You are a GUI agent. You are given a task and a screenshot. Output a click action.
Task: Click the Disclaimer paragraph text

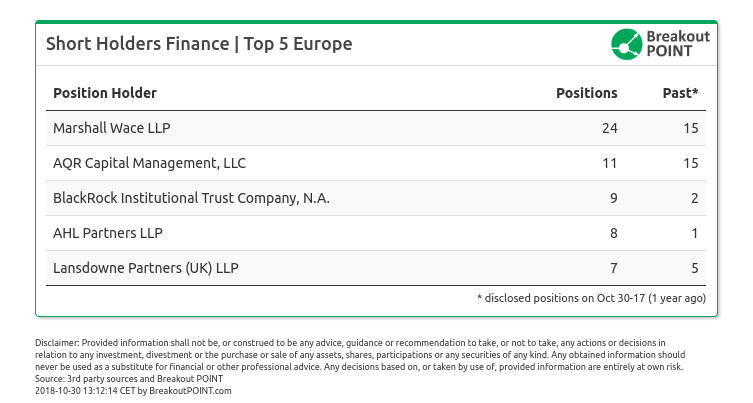[x=360, y=355]
